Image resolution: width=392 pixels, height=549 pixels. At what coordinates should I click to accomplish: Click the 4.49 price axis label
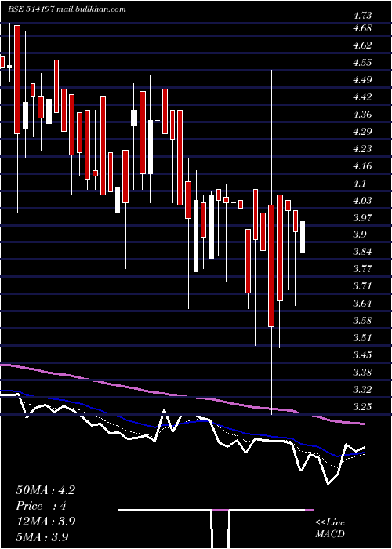(x=362, y=80)
